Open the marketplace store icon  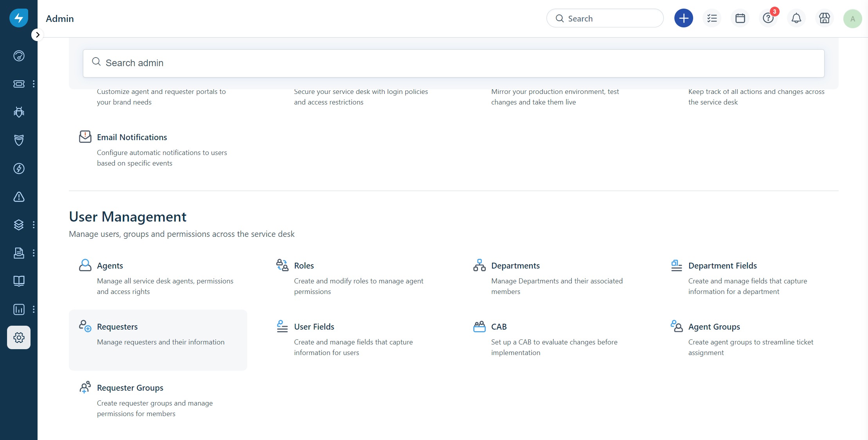click(825, 18)
